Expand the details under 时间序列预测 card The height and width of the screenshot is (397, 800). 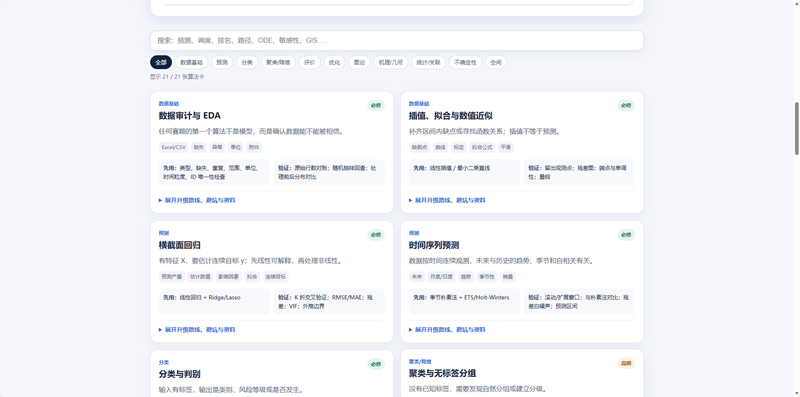tap(447, 330)
